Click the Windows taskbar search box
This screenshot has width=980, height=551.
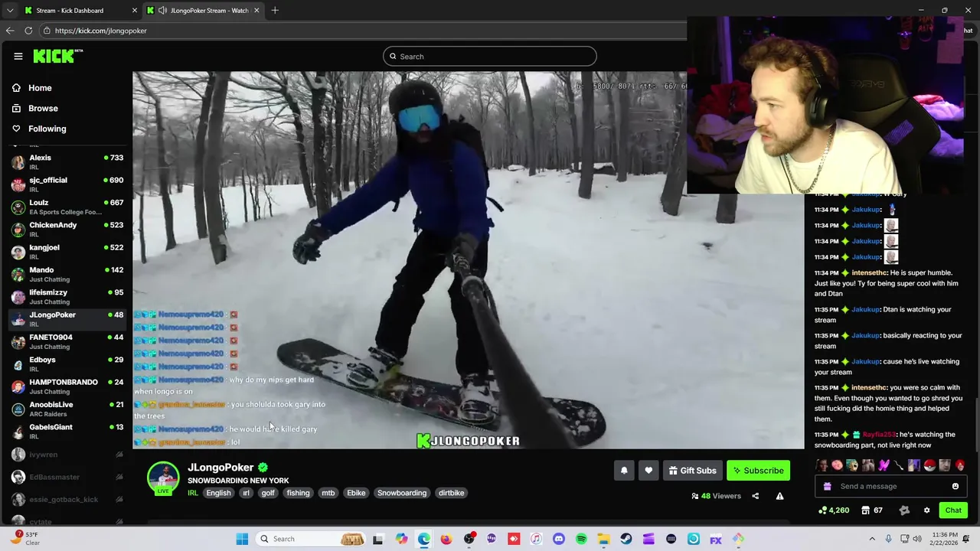click(311, 539)
